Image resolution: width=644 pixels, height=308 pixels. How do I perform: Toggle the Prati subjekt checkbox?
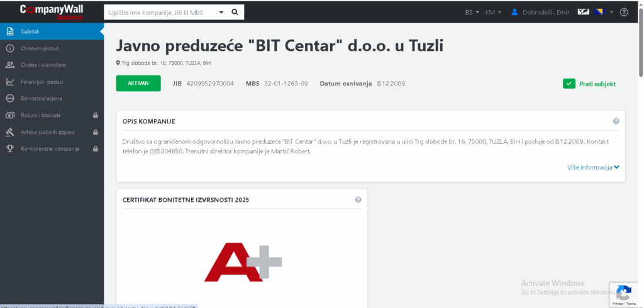[x=569, y=84]
